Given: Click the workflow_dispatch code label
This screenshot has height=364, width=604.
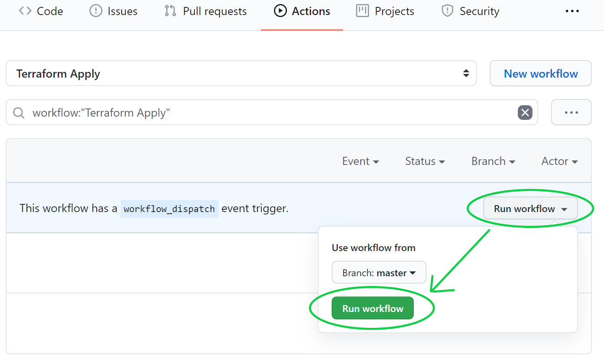Looking at the screenshot, I should [169, 209].
